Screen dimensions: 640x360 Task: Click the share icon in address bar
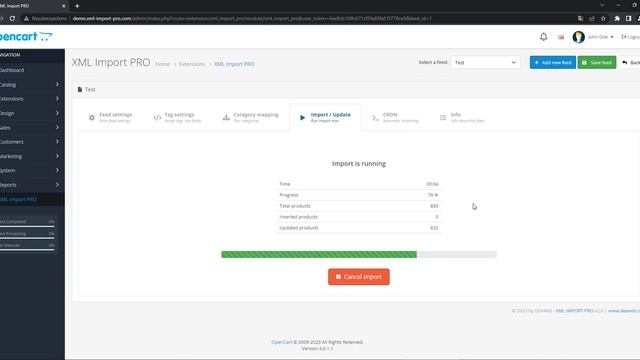(592, 18)
